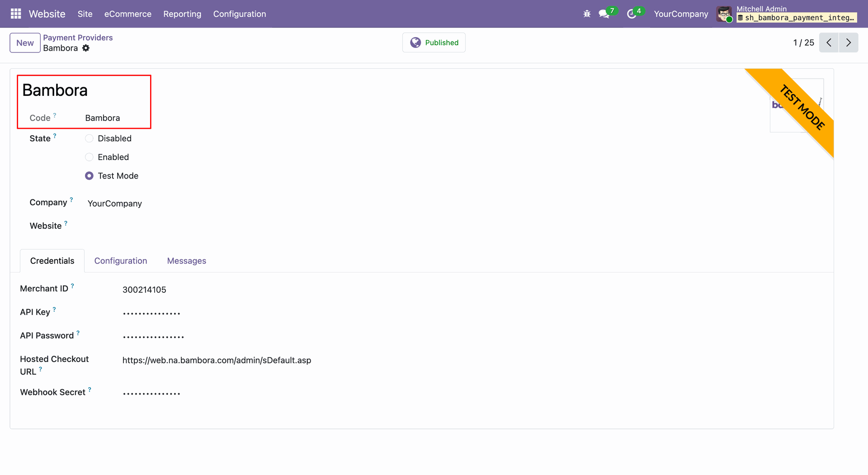Open help tooltip for State field
Image resolution: width=868 pixels, height=475 pixels.
point(55,136)
